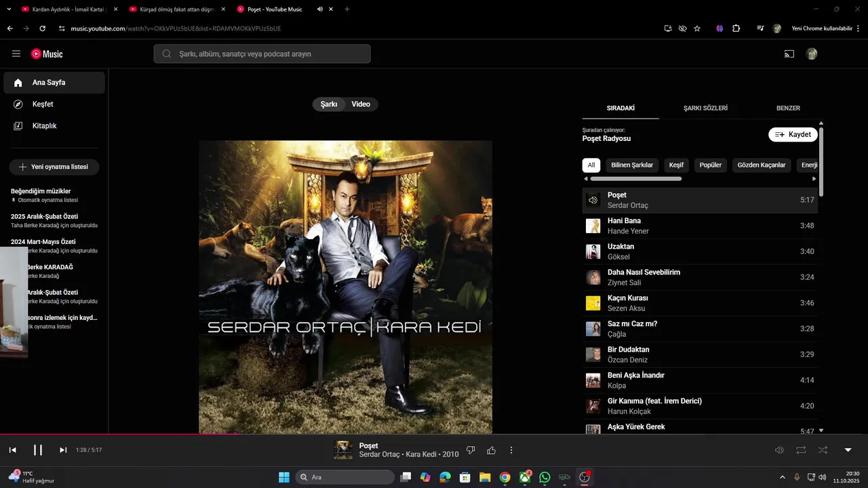
Task: Open Keşfet in sidebar
Action: 54,104
